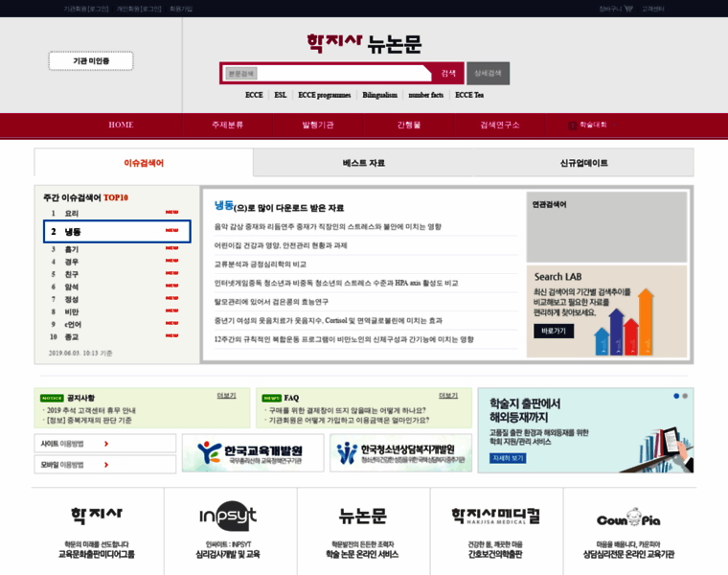This screenshot has width=728, height=575.
Task: Open article 교류분석과 긍정심리학의 비교
Action: pos(260,264)
